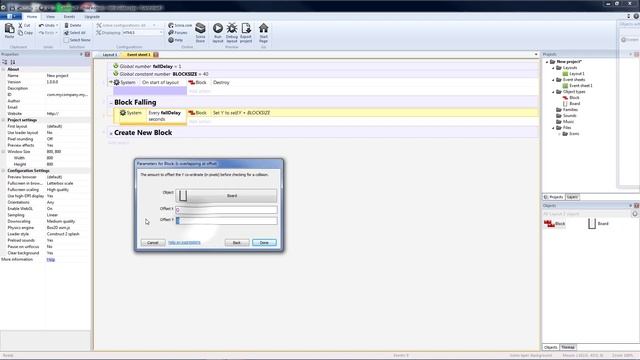Click the Export project icon
Viewport: 640px width, 360px height.
[246, 28]
